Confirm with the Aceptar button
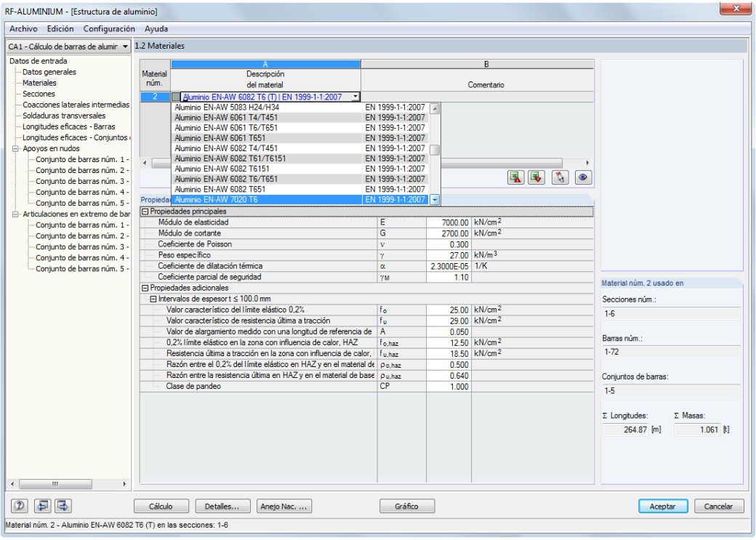This screenshot has width=756, height=540. (663, 507)
